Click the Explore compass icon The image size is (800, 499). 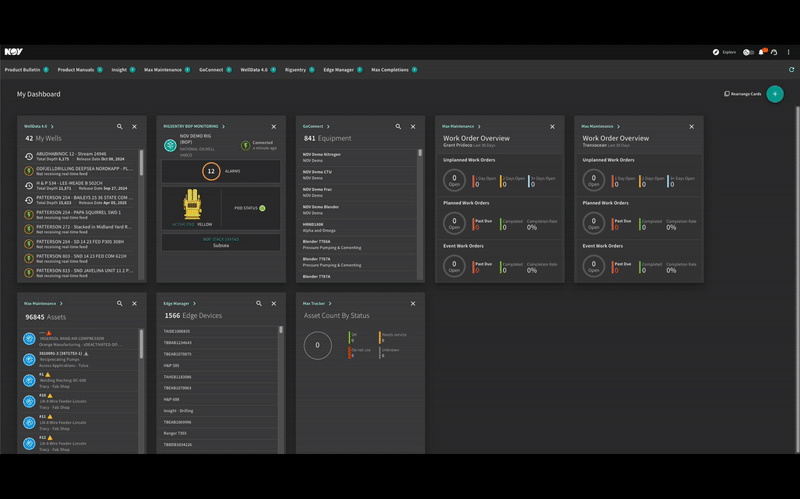716,52
